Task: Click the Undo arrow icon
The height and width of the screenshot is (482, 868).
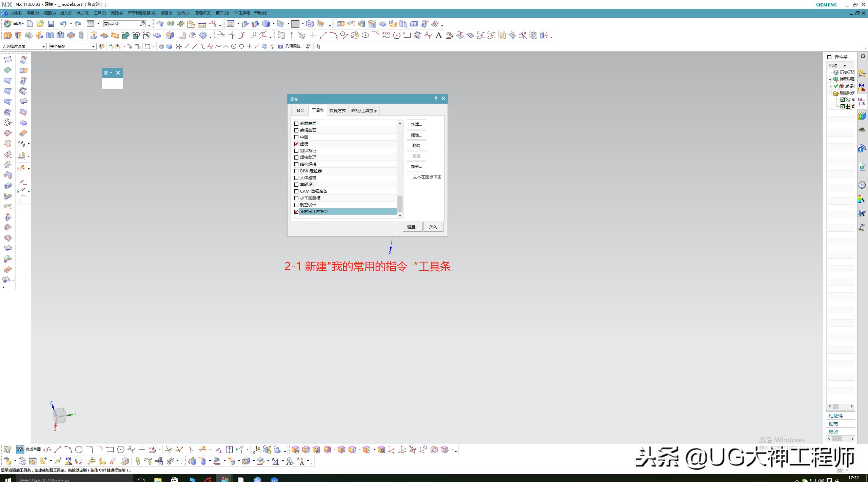Action: tap(63, 24)
